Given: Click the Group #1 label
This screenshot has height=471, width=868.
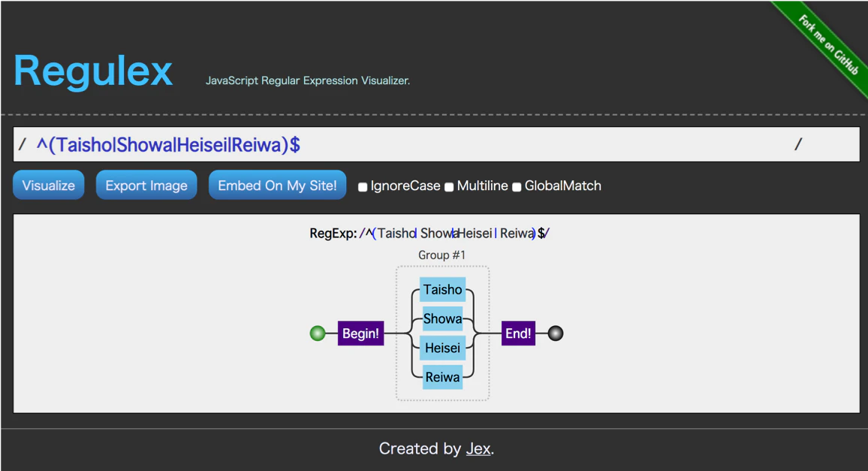Looking at the screenshot, I should click(x=442, y=255).
